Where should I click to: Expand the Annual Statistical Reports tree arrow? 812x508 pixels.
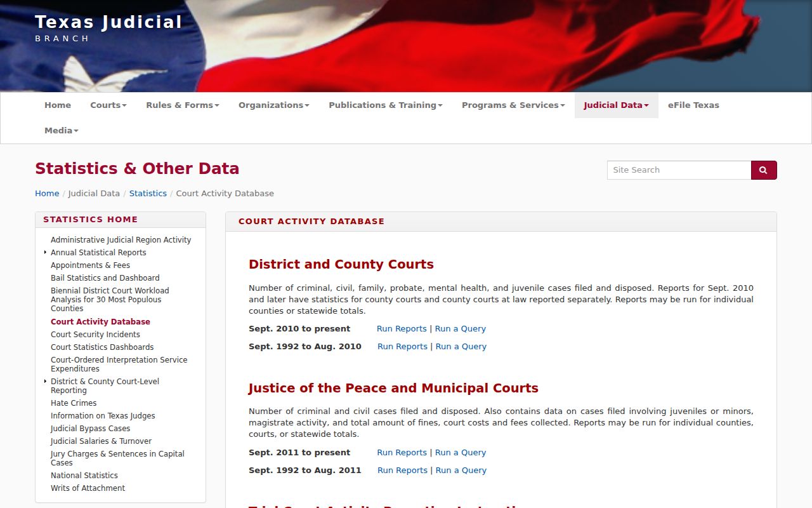(45, 252)
